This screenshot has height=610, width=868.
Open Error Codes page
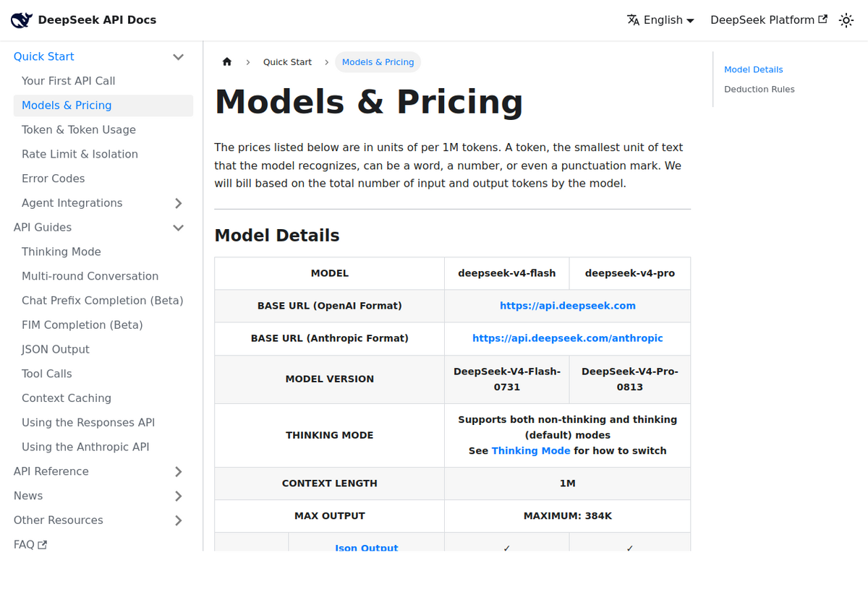point(103,179)
